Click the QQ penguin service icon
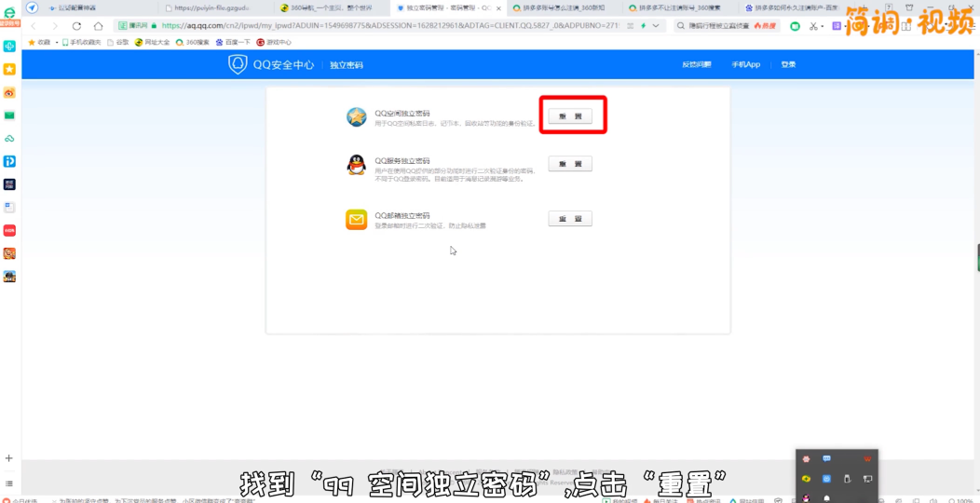Viewport: 980px width, 503px height. 357,165
